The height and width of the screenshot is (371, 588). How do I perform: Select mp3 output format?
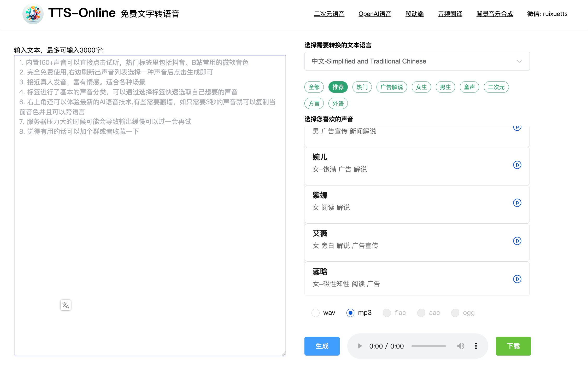click(x=350, y=313)
